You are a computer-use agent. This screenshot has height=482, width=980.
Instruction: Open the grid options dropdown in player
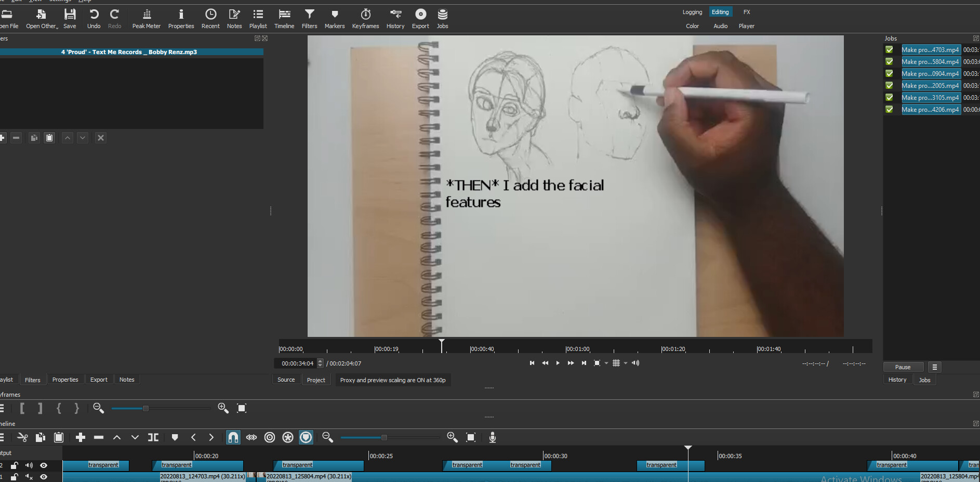pos(626,363)
